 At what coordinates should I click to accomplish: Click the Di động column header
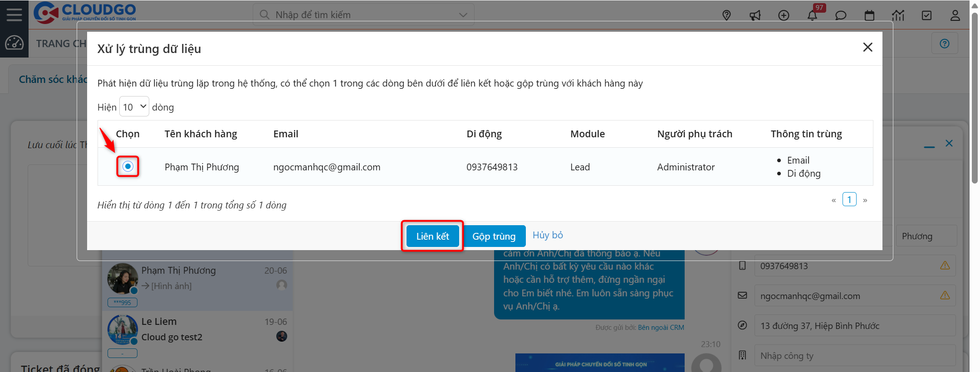click(x=484, y=134)
